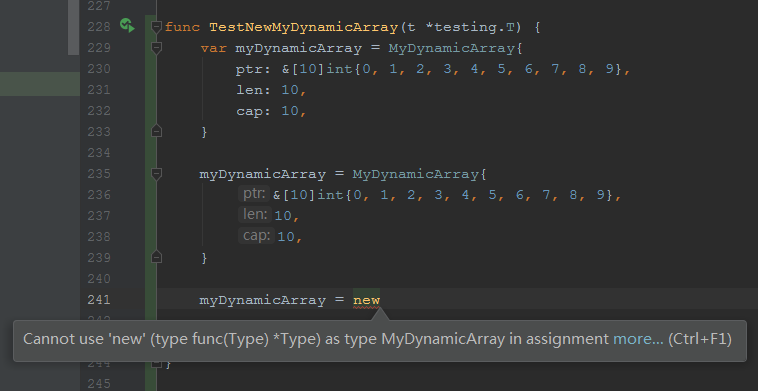Click the 'len:' field name on line 231
Image resolution: width=758 pixels, height=391 pixels.
tap(254, 90)
